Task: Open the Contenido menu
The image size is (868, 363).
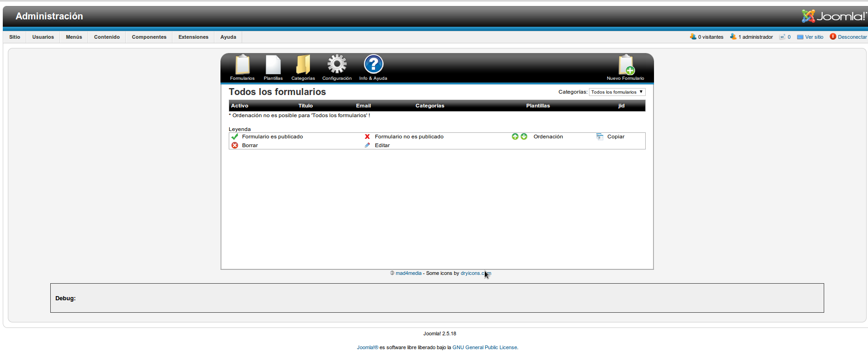Action: 107,37
